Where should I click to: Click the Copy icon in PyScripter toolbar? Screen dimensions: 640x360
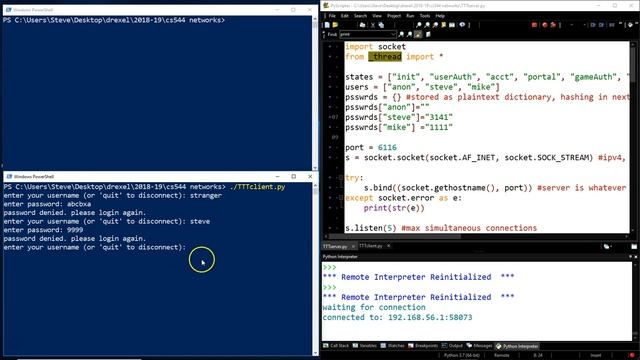(x=381, y=25)
